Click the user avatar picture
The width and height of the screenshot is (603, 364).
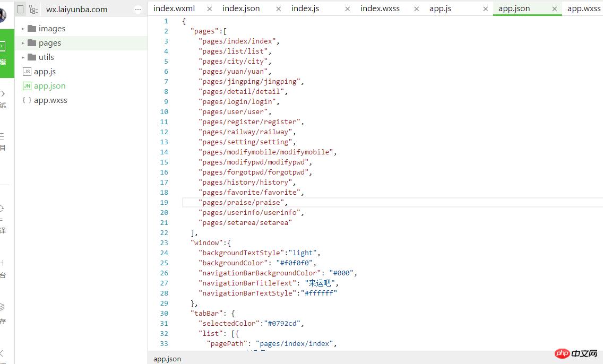3,15
